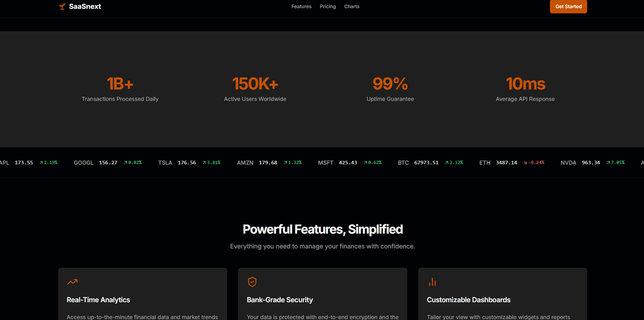This screenshot has width=644, height=320.
Task: Click the 0.62% MSFT change value
Action: (x=375, y=163)
